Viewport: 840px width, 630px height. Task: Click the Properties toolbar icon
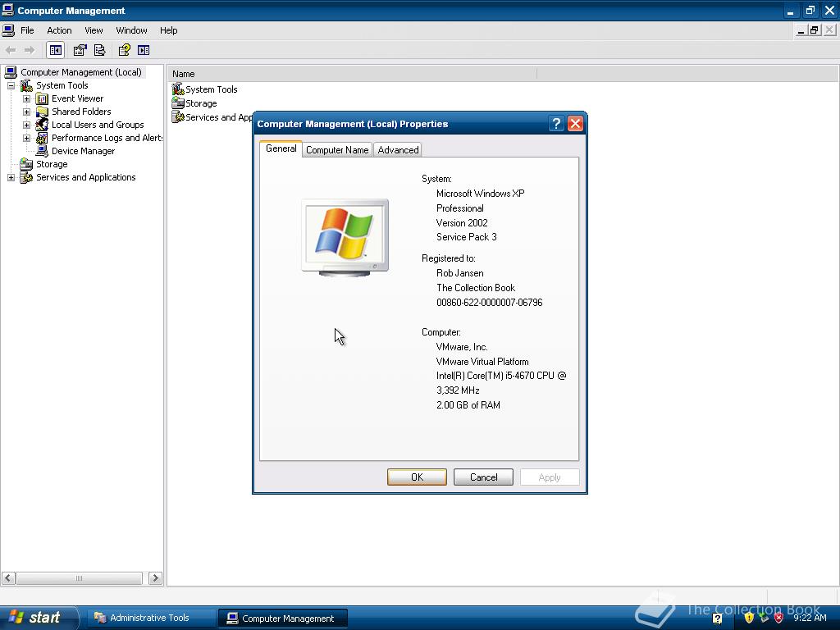click(80, 50)
